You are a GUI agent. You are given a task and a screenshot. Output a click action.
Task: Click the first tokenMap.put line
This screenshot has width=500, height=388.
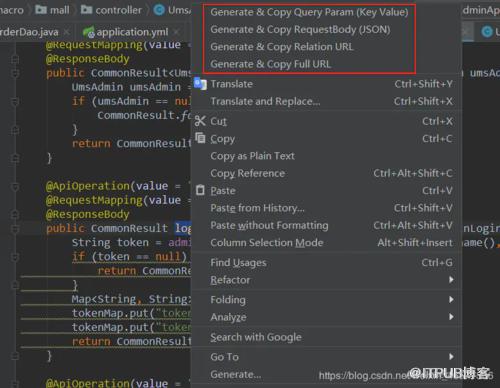coord(131,313)
